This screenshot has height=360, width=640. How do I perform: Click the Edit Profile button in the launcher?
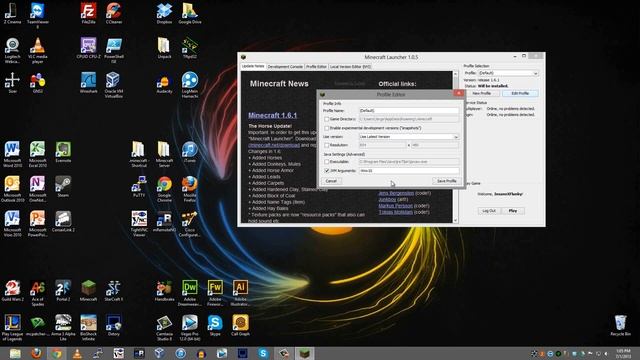(520, 93)
